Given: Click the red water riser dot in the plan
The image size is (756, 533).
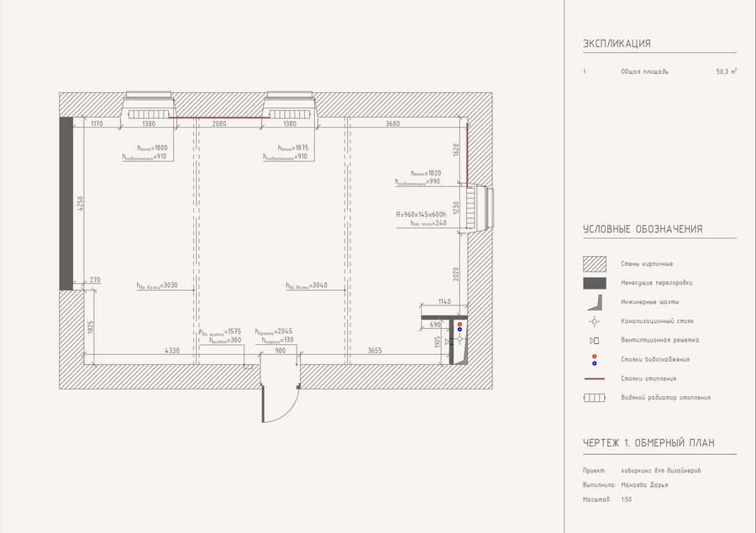Looking at the screenshot, I should coord(459,324).
